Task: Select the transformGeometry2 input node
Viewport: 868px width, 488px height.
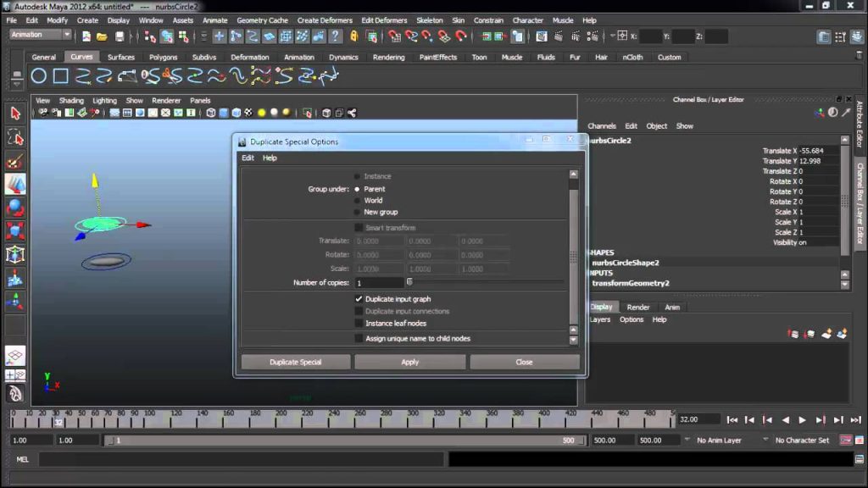Action: pyautogui.click(x=631, y=283)
